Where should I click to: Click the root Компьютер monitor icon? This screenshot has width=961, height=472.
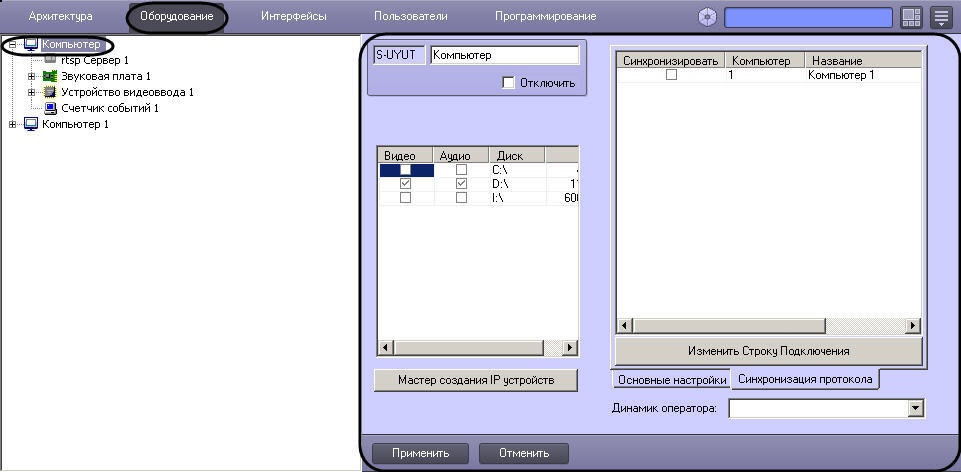pos(30,45)
